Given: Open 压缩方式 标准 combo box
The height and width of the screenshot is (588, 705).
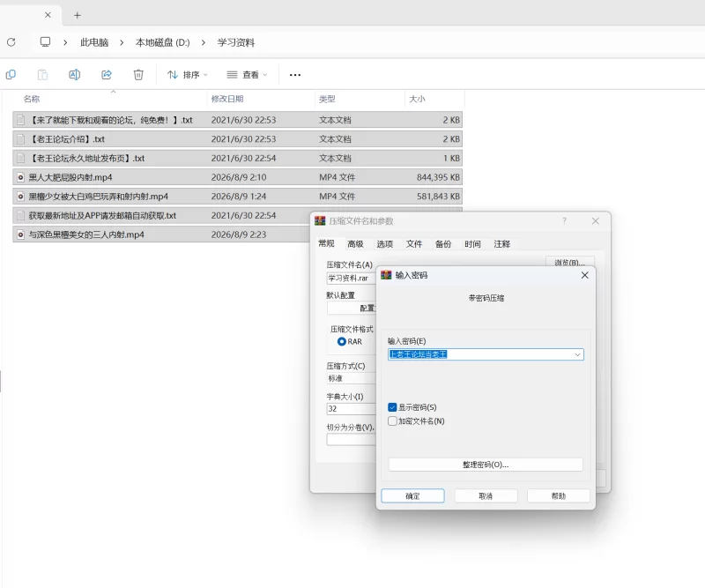Looking at the screenshot, I should point(351,378).
